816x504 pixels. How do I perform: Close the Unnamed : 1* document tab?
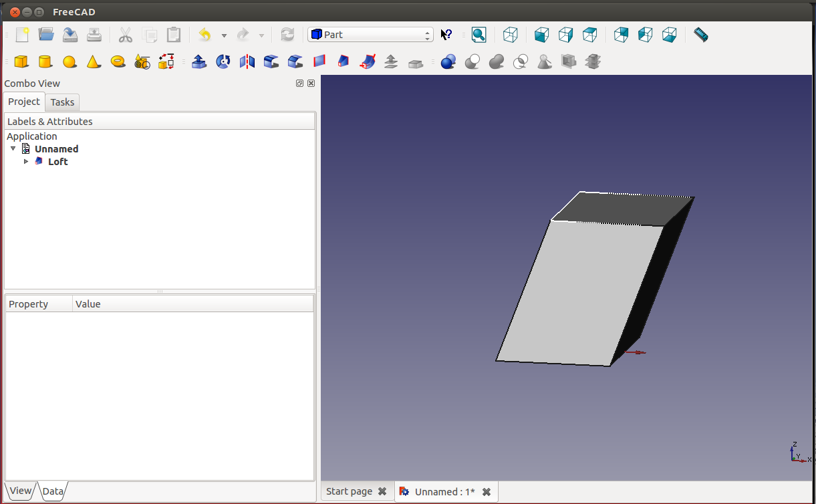[x=487, y=492]
